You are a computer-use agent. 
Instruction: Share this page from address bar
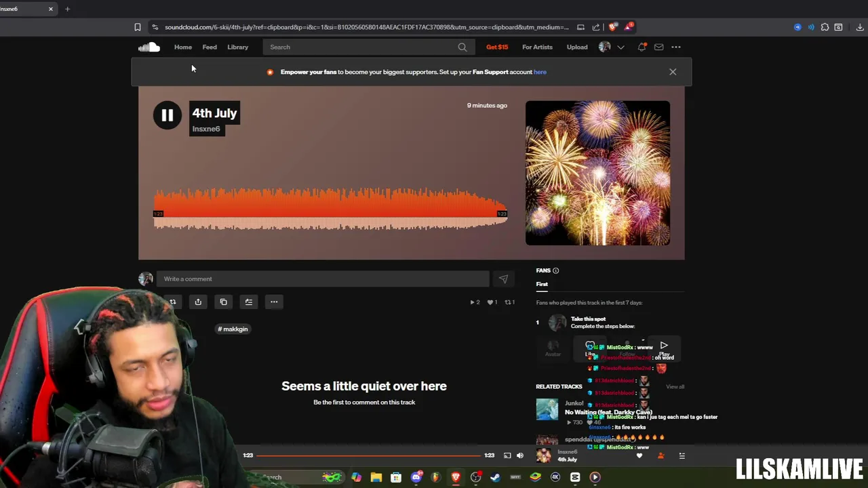point(596,27)
